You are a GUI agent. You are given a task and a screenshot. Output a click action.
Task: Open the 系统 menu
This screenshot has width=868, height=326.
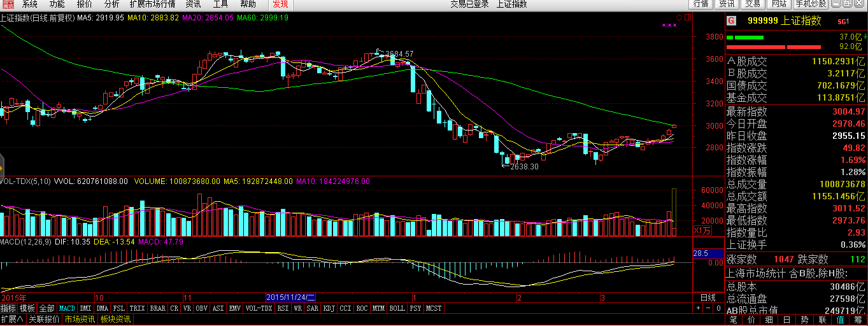pos(30,4)
